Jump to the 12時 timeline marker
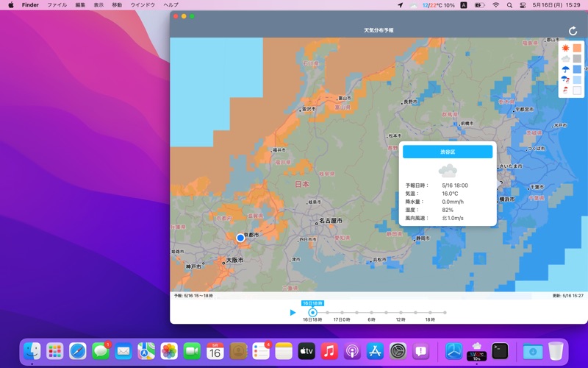The height and width of the screenshot is (368, 588). click(401, 313)
